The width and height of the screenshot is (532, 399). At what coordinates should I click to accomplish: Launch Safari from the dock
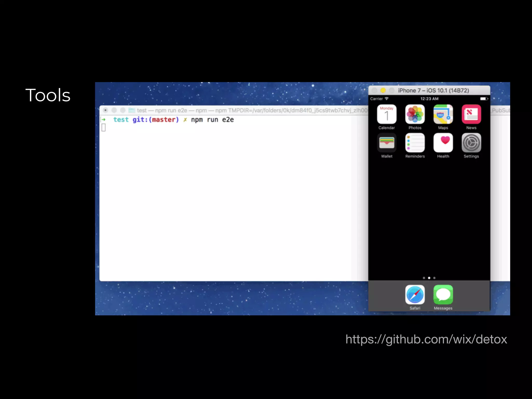click(x=415, y=295)
